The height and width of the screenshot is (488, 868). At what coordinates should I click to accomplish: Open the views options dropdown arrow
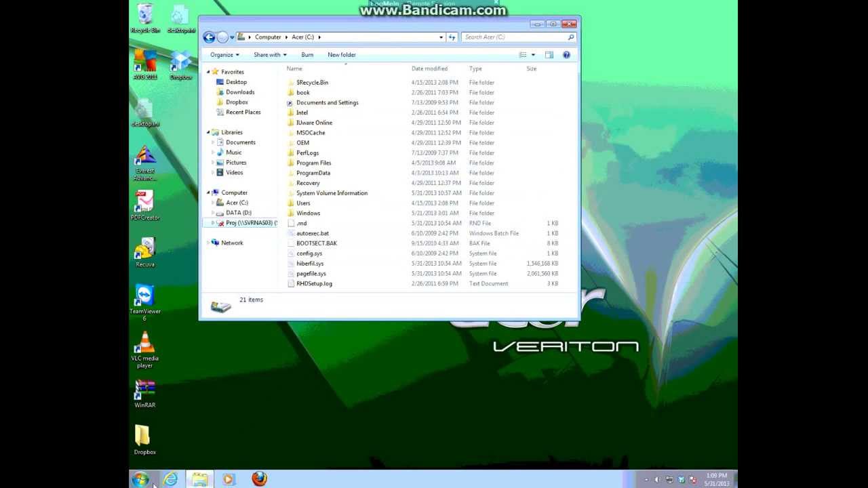533,55
